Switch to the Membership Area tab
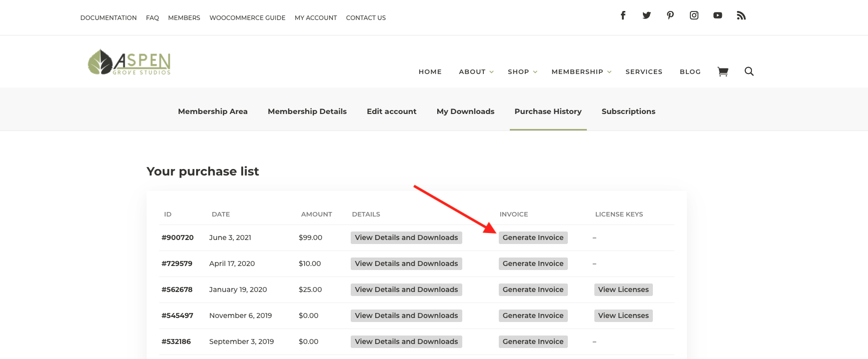This screenshot has width=868, height=359. (x=213, y=111)
